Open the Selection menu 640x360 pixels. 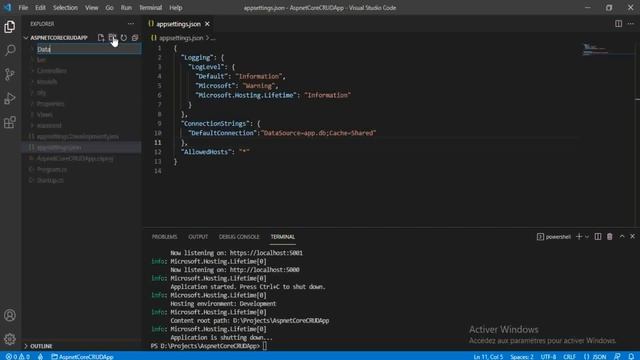point(65,8)
